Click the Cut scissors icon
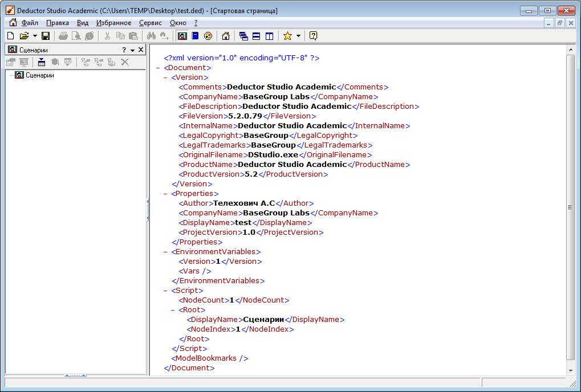The image size is (581, 392). pos(107,36)
